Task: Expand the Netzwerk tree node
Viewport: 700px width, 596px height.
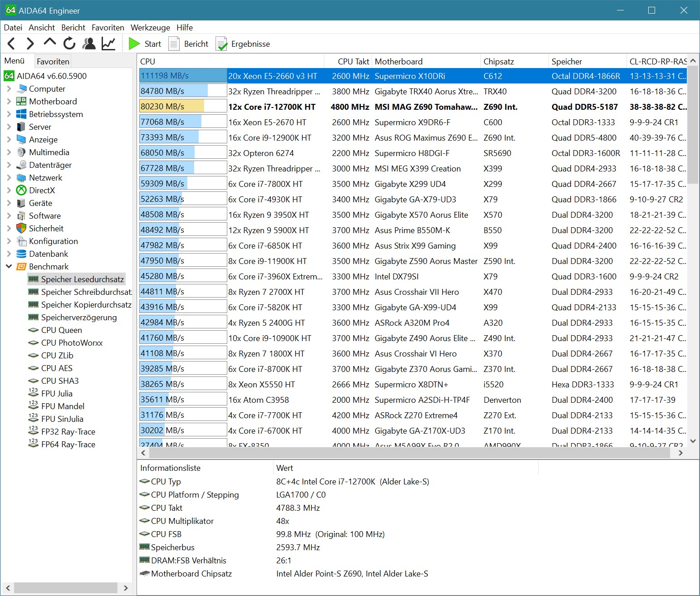Action: pyautogui.click(x=9, y=178)
